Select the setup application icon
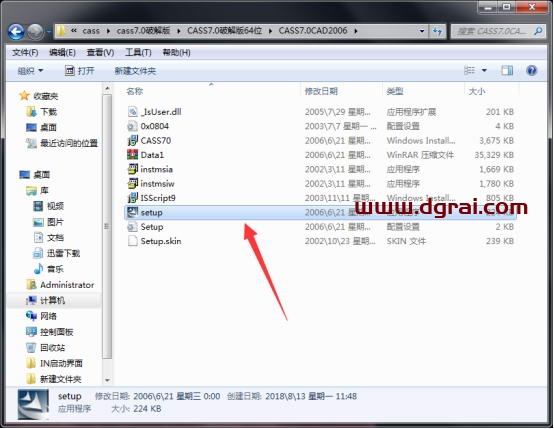The height and width of the screenshot is (429, 554). [132, 212]
